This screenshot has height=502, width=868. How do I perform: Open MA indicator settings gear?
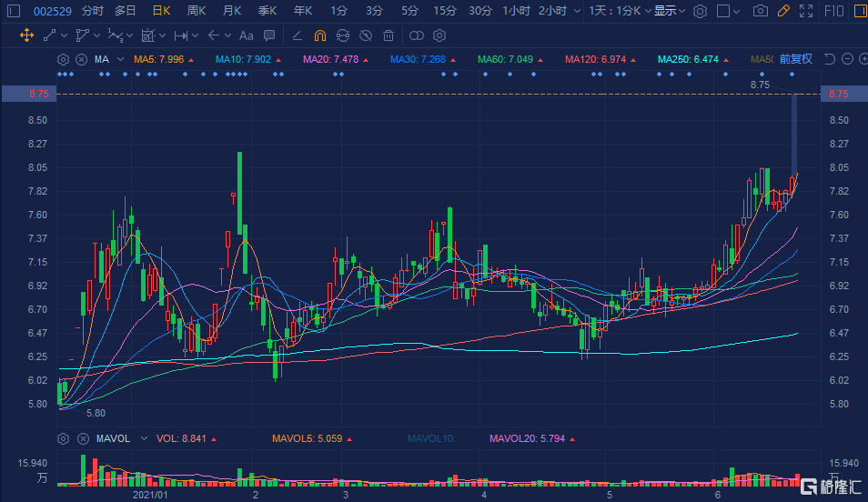63,59
